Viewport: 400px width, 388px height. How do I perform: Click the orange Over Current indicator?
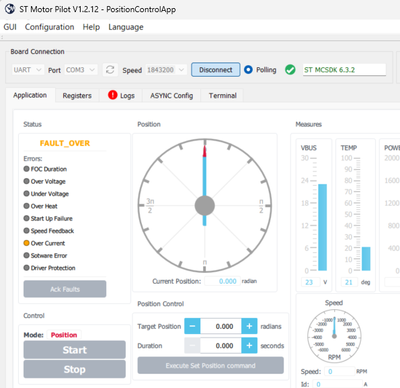point(26,243)
